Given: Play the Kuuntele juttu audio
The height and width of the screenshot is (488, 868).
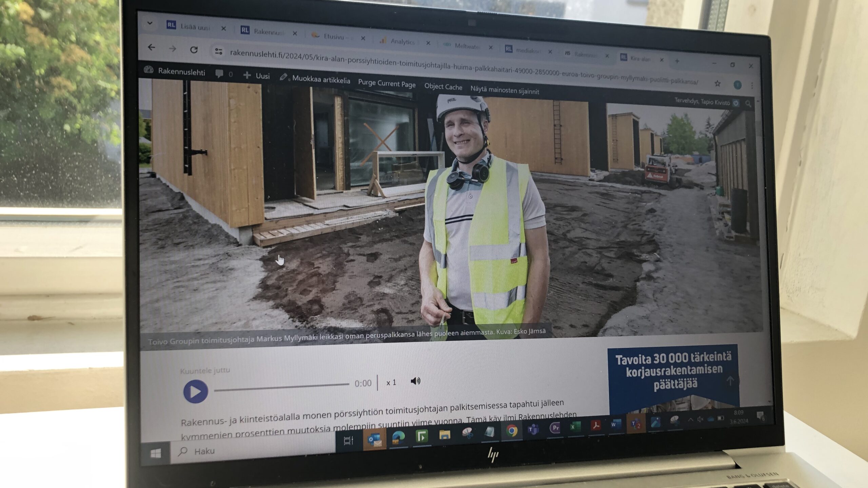Looking at the screenshot, I should coord(196,392).
